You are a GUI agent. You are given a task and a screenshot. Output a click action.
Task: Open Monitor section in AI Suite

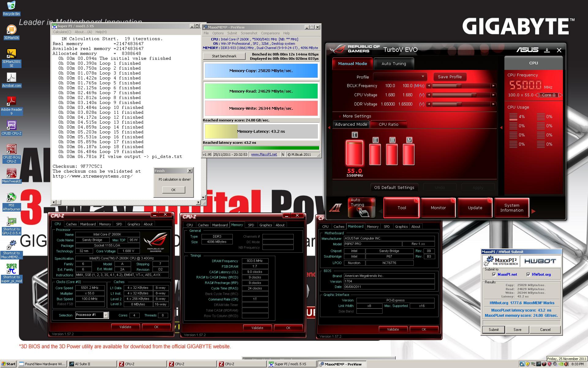(x=438, y=208)
